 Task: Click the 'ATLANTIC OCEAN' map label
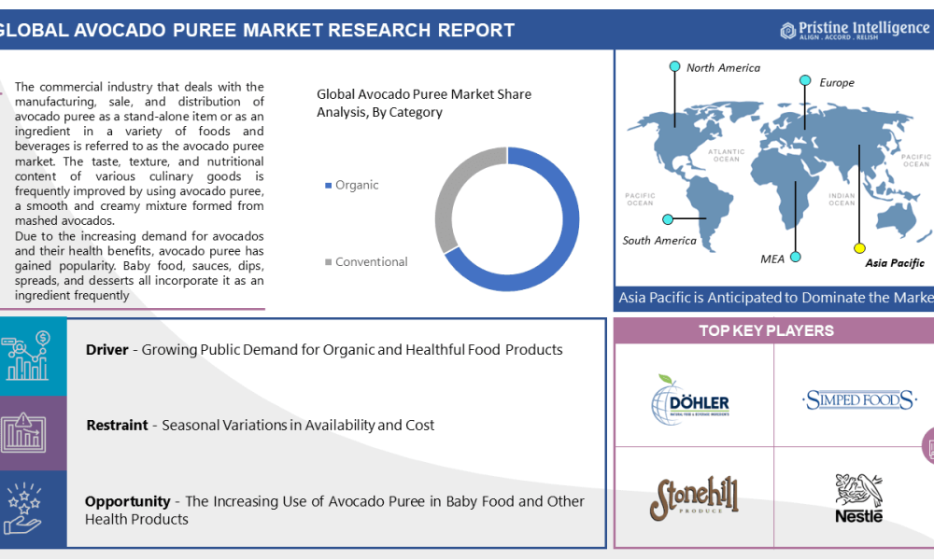[x=726, y=155]
